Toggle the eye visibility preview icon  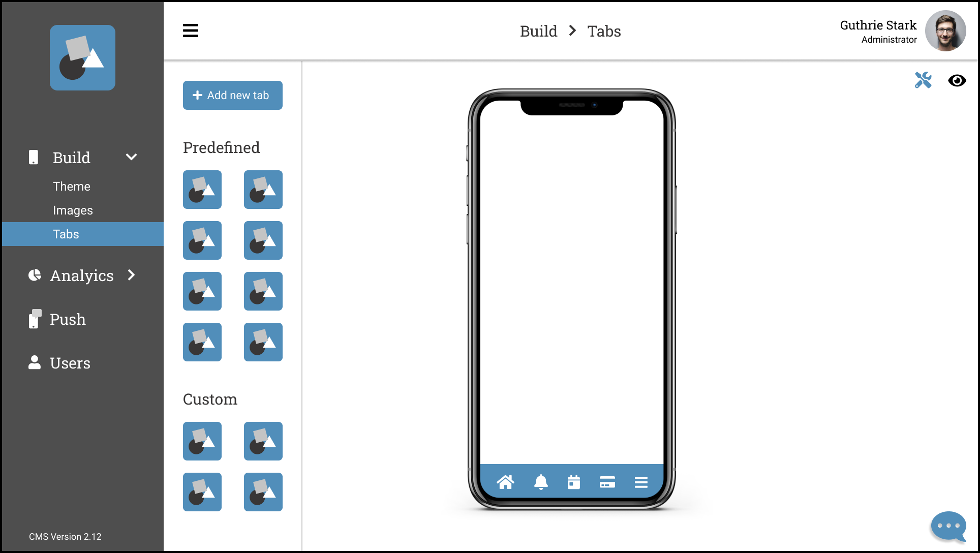coord(957,81)
